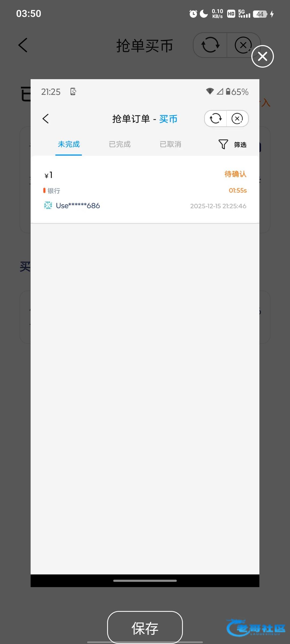Switch to the 已完成 tab
The height and width of the screenshot is (644, 290).
120,144
